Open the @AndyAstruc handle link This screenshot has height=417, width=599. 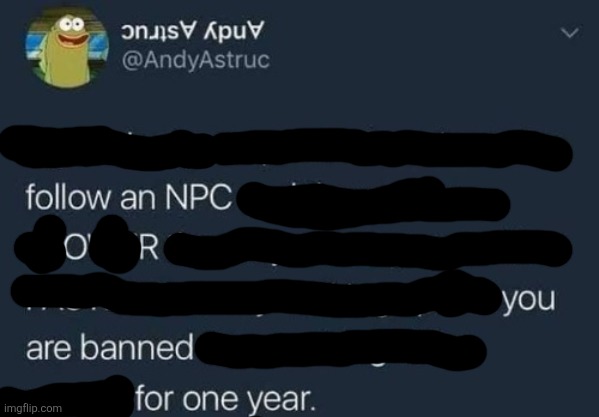pyautogui.click(x=196, y=60)
